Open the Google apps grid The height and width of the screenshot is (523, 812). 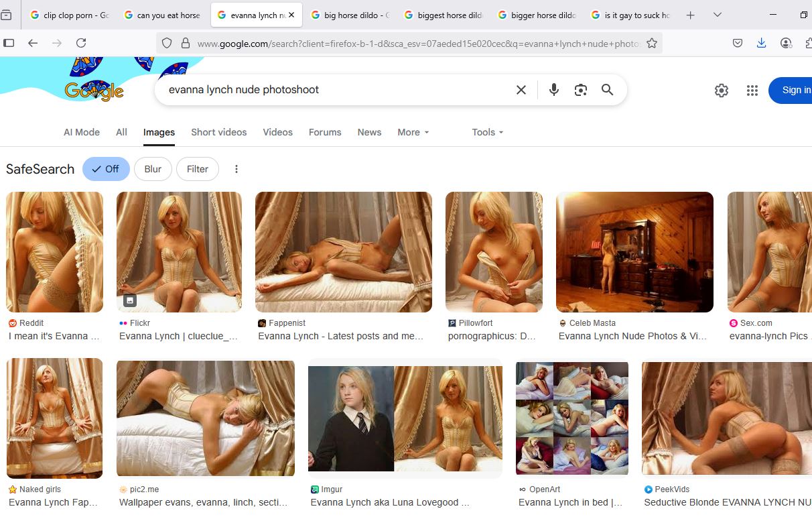pyautogui.click(x=752, y=91)
